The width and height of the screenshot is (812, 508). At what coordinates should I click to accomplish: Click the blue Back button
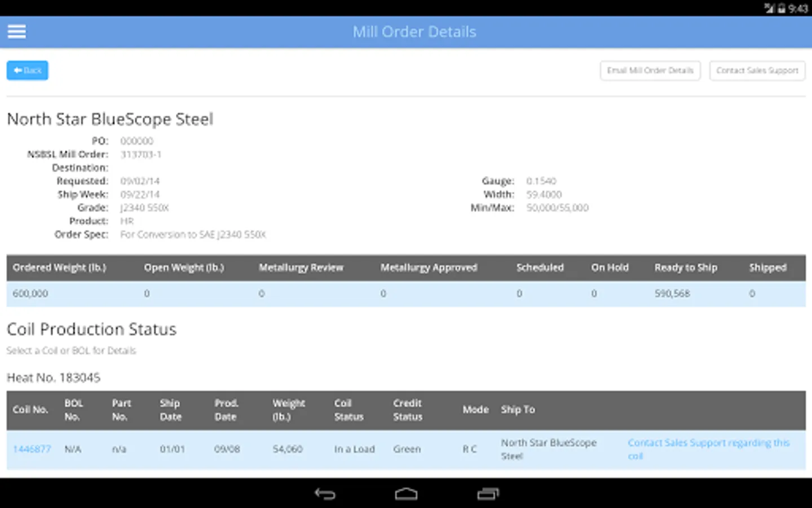pyautogui.click(x=28, y=71)
